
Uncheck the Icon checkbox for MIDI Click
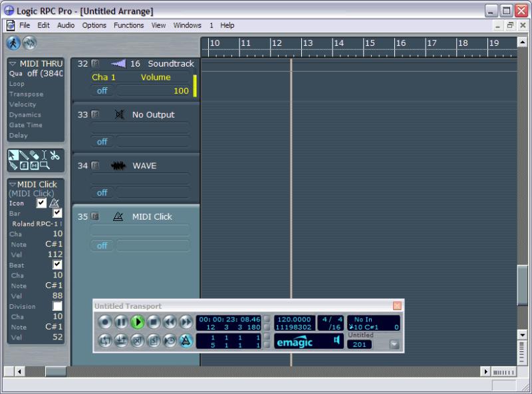[x=41, y=203]
